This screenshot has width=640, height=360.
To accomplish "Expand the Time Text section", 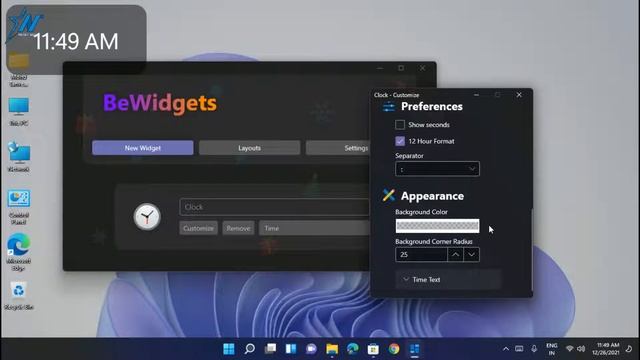I will click(x=448, y=280).
